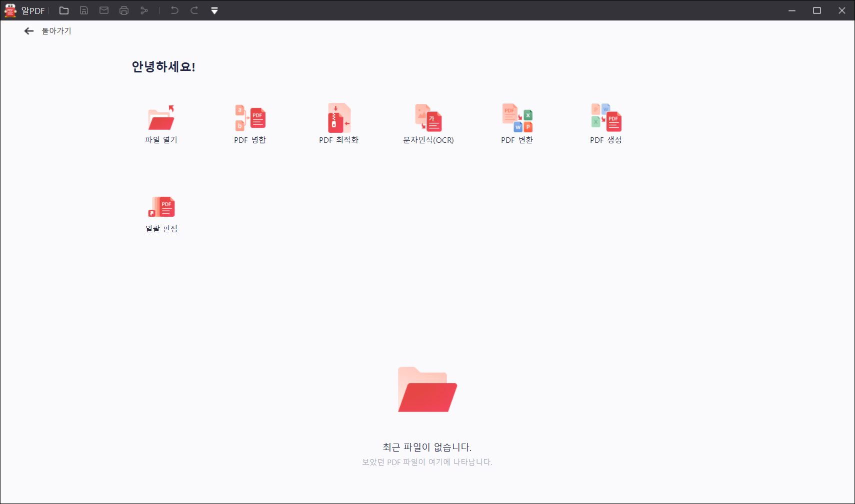
Task: Expand the quick access toolbar dropdown arrow
Action: (x=214, y=10)
